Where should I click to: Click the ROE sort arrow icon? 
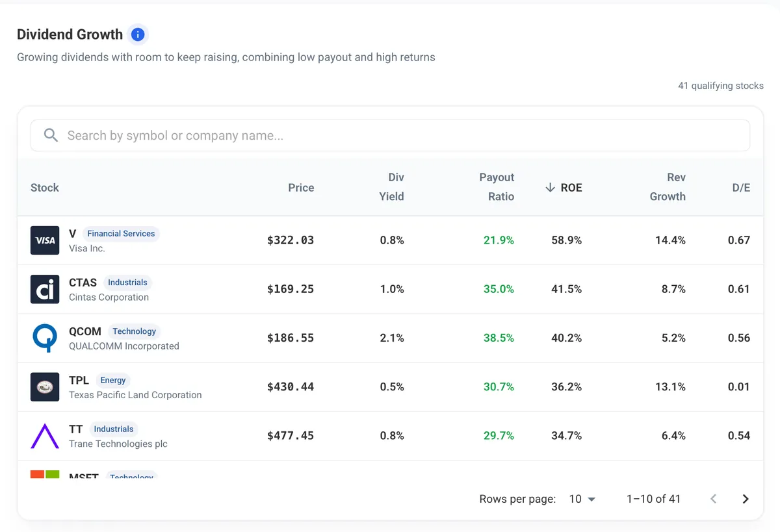pyautogui.click(x=550, y=188)
